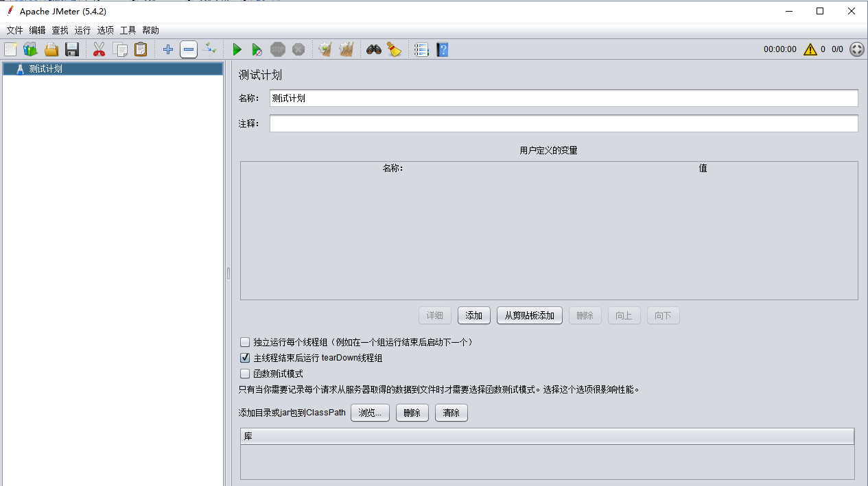Click the Shutdown test icon

[x=298, y=49]
